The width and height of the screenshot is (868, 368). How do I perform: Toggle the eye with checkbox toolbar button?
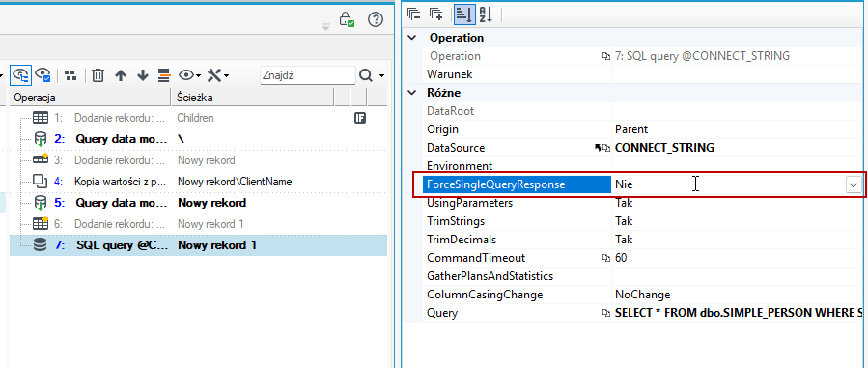click(43, 74)
